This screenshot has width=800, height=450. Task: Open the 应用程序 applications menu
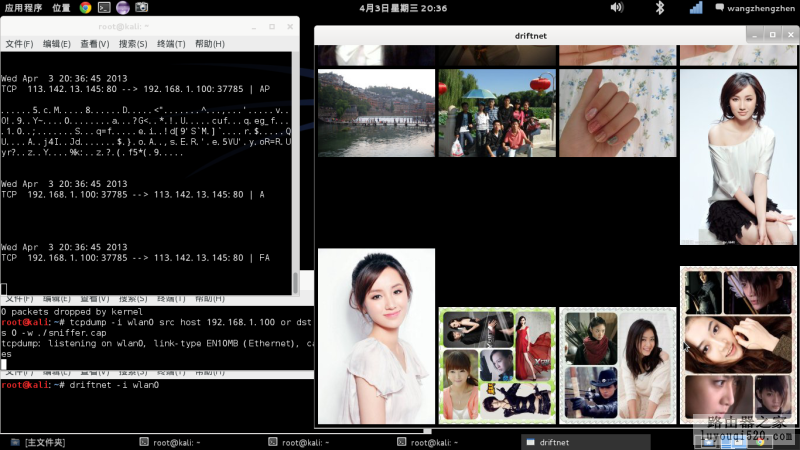23,8
